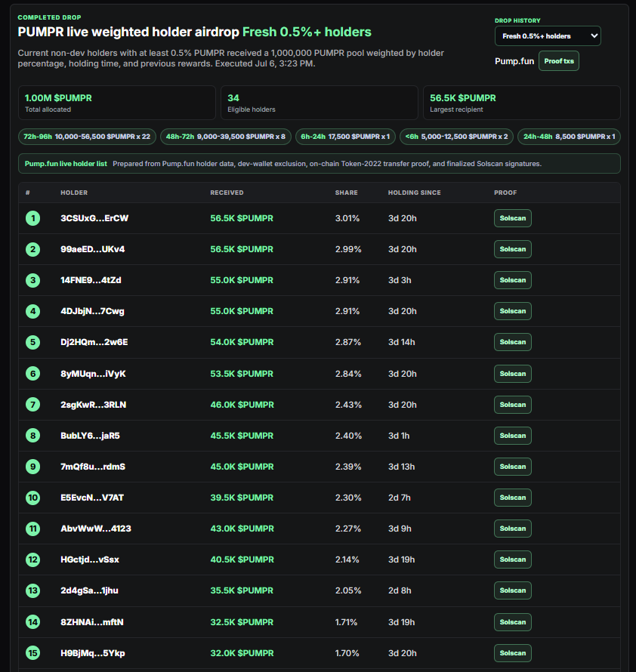
Task: Click the 1.71% share value
Action: [x=346, y=622]
